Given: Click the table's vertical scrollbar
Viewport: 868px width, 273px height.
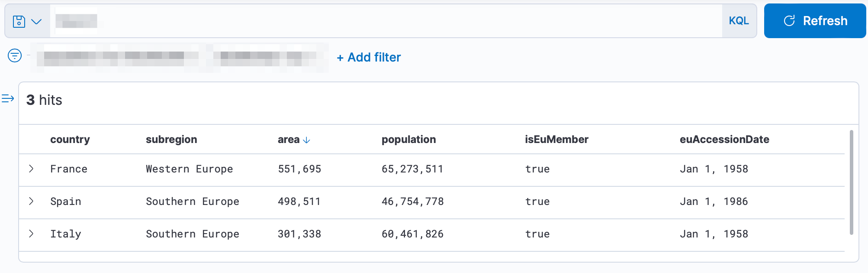Looking at the screenshot, I should point(851,182).
